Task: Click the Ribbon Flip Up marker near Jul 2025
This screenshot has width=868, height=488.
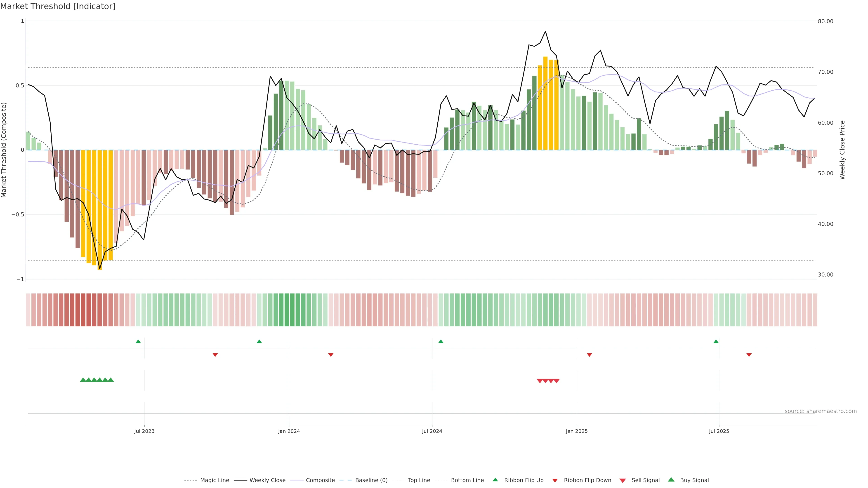Action: [716, 342]
